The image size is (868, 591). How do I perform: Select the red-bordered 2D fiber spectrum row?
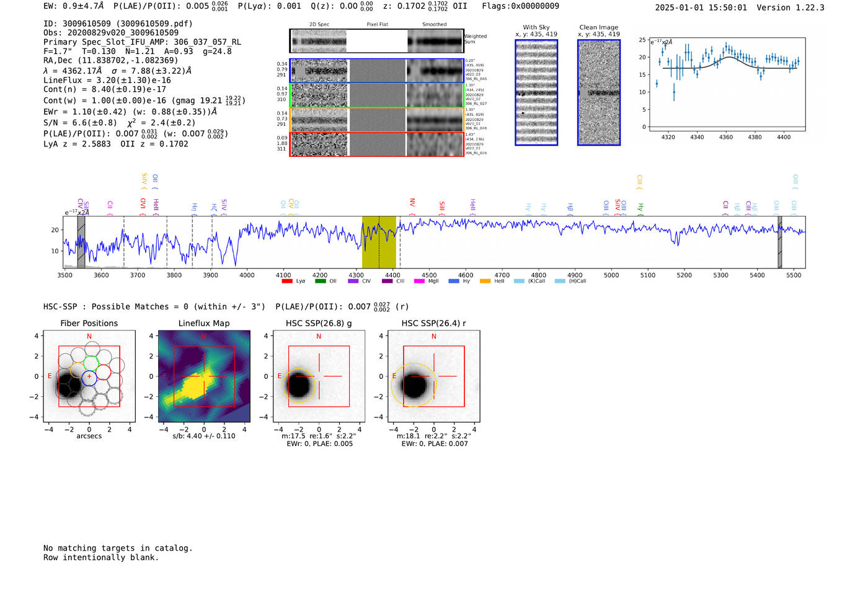pos(376,144)
